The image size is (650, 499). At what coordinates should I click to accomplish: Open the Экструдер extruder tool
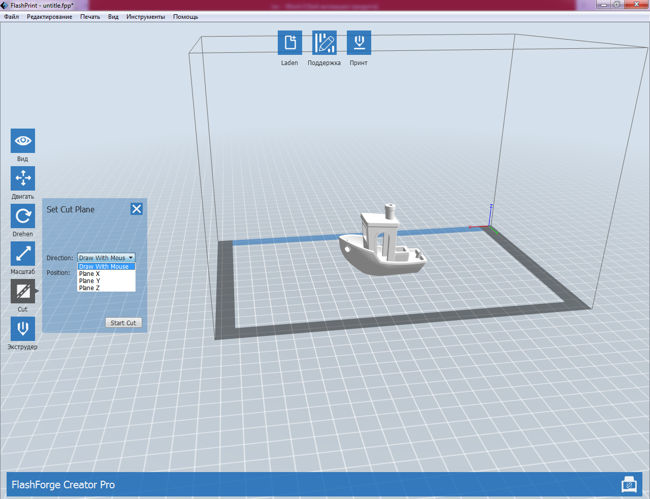pos(23,328)
